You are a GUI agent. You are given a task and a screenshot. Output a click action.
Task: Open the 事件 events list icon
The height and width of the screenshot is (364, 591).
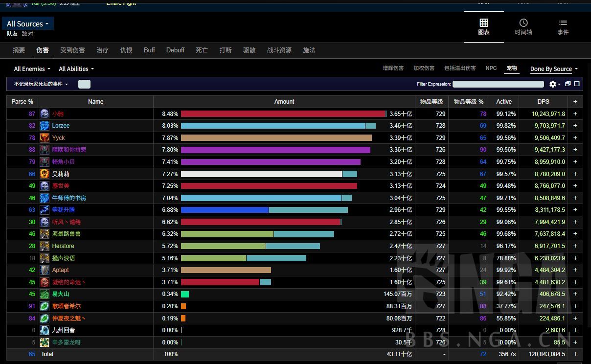563,23
